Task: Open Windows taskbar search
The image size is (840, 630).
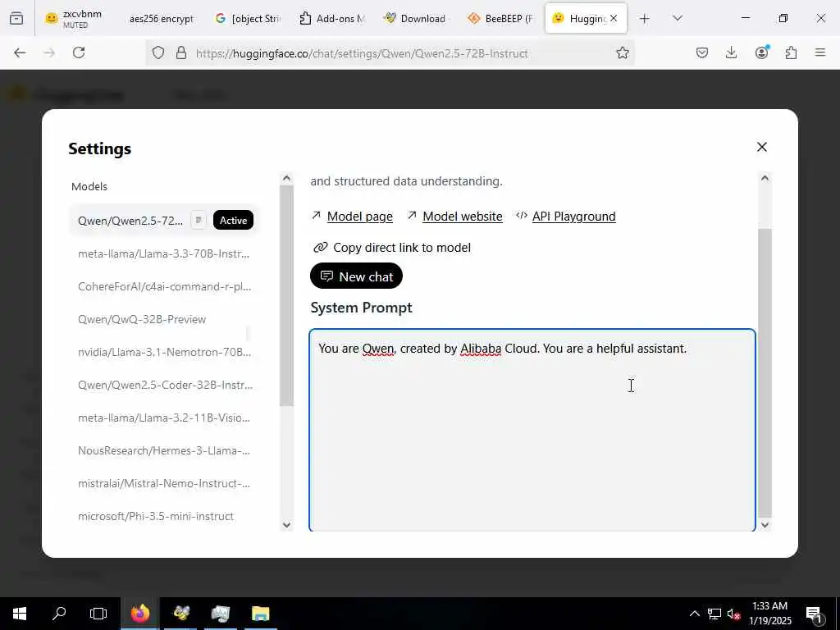Action: (59, 614)
